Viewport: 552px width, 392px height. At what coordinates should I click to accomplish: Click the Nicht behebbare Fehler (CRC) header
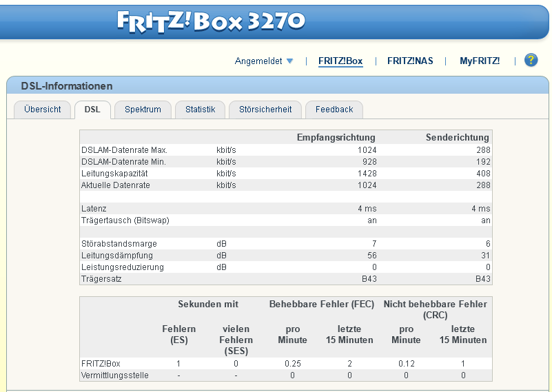pyautogui.click(x=435, y=309)
